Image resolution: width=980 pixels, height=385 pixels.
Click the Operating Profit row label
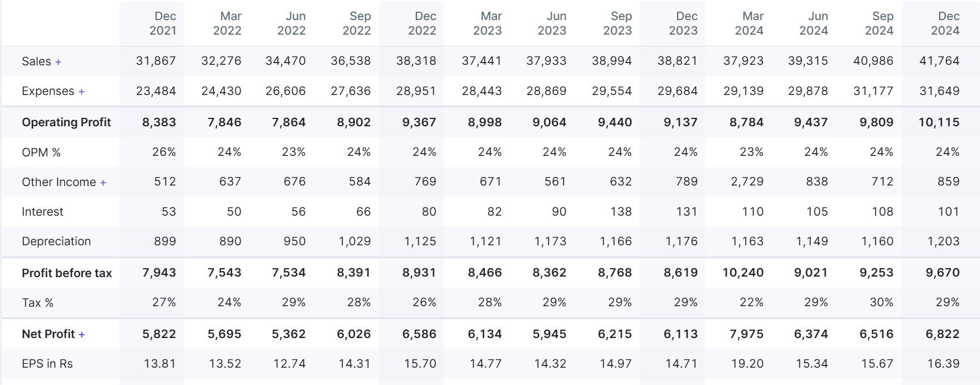tap(66, 122)
